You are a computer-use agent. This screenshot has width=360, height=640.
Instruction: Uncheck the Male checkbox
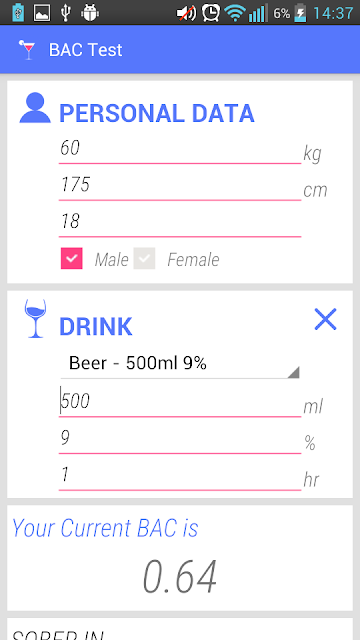click(x=72, y=258)
